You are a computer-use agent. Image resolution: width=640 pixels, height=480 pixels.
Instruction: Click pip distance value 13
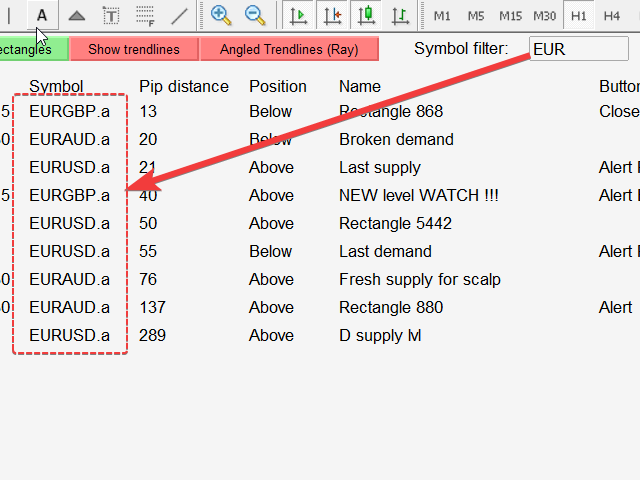point(148,111)
